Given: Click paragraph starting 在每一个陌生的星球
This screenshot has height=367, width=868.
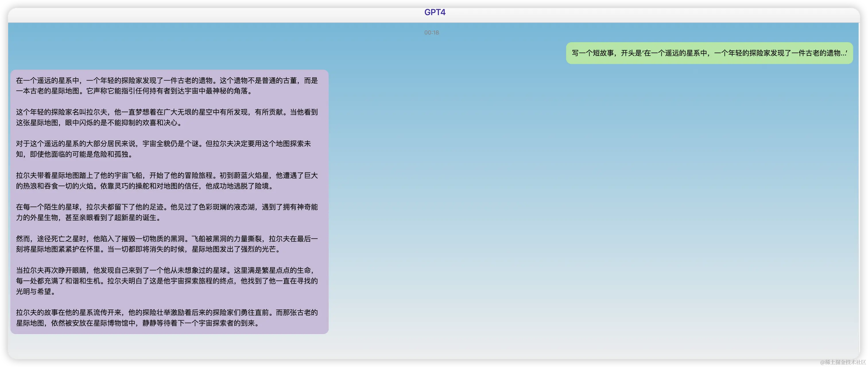Looking at the screenshot, I should click(167, 207).
